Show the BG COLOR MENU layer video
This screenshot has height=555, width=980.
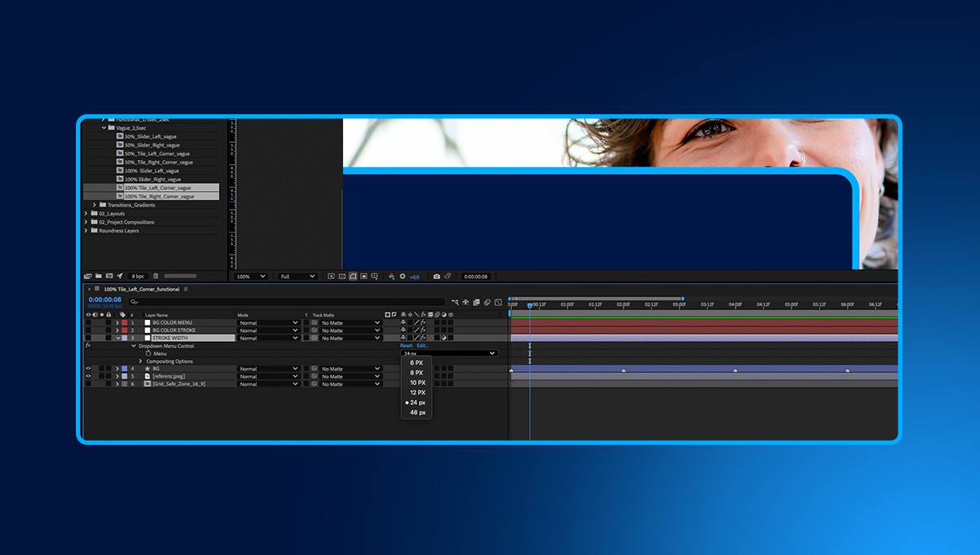tap(88, 322)
